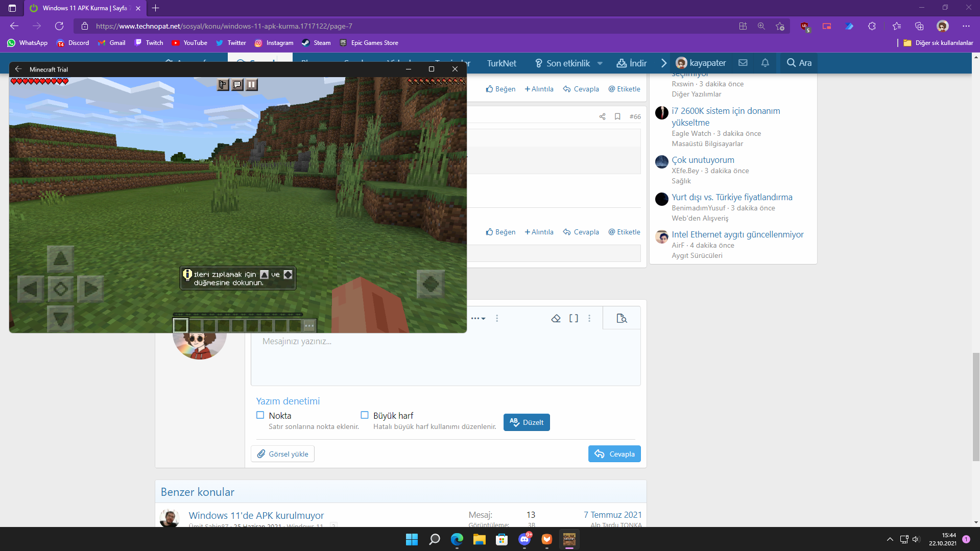The image size is (980, 551).
Task: Open the browser zoom control icon
Action: (761, 26)
